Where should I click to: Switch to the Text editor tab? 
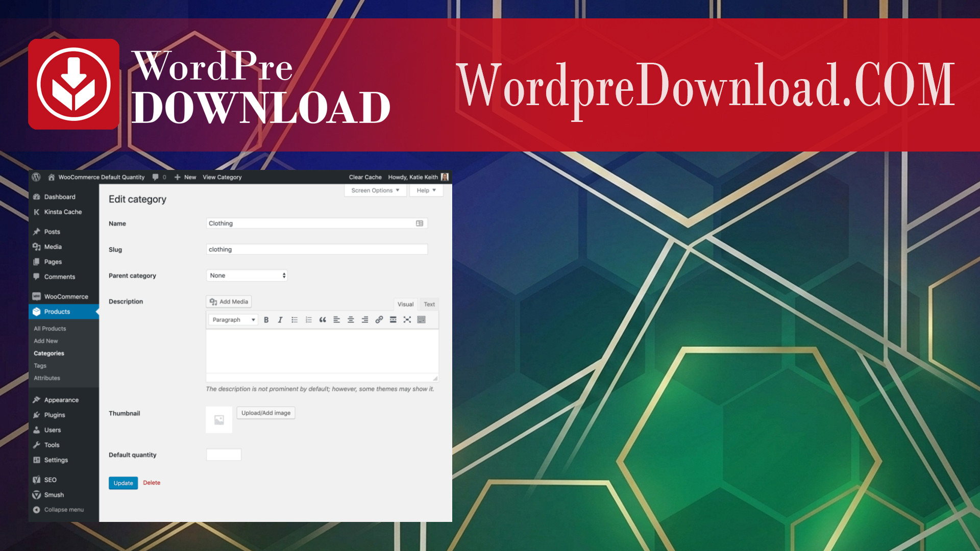429,304
